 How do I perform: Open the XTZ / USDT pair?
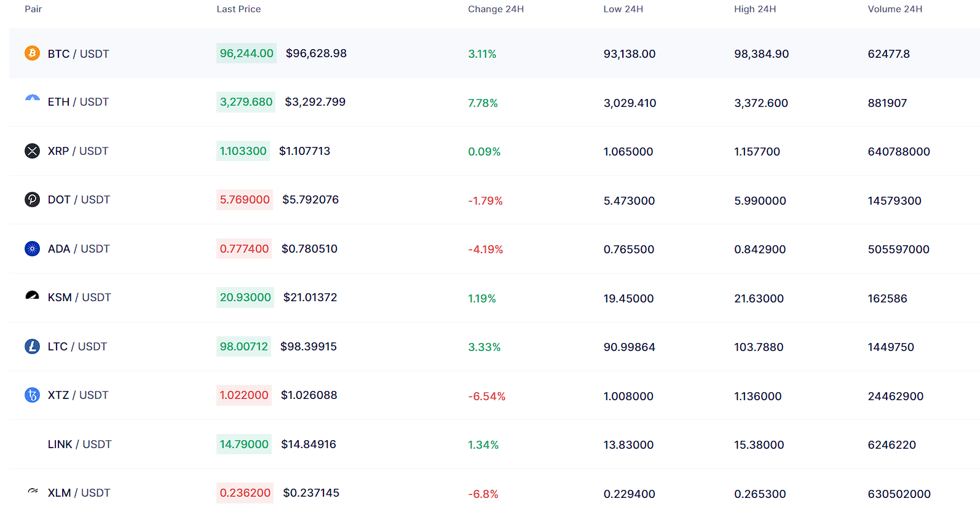click(x=78, y=395)
